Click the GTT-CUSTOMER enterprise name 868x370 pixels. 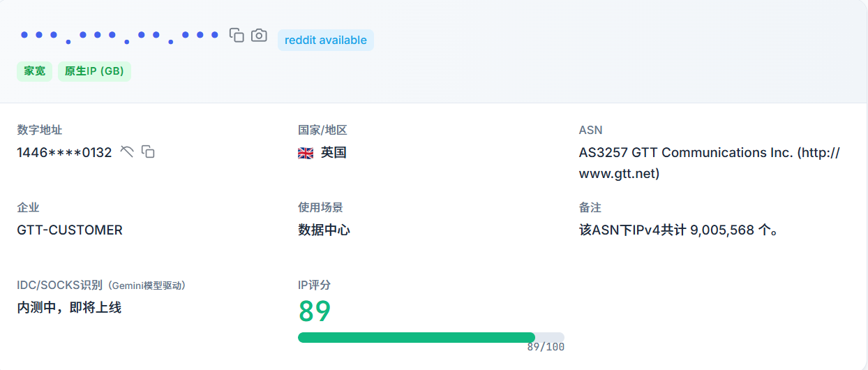pos(70,230)
